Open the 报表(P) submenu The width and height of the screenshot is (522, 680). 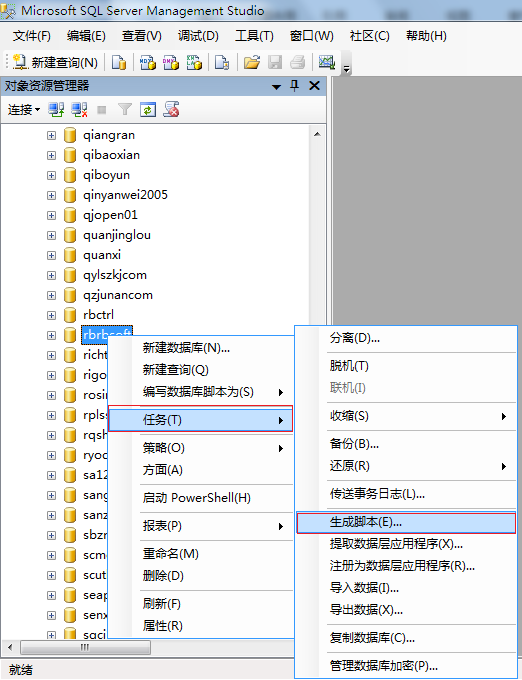[201, 526]
